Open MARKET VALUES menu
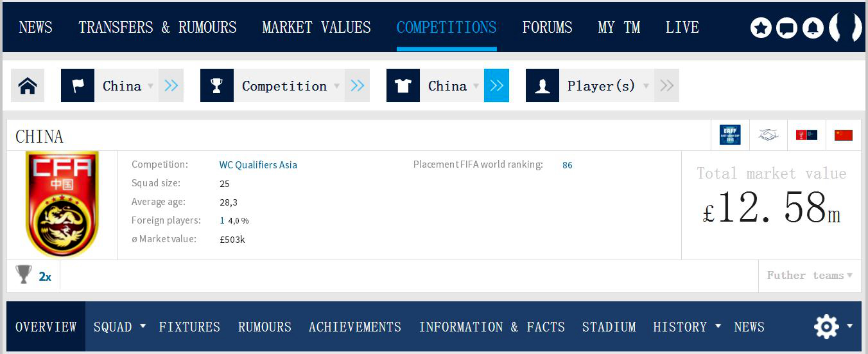This screenshot has height=354, width=868. pos(317,28)
